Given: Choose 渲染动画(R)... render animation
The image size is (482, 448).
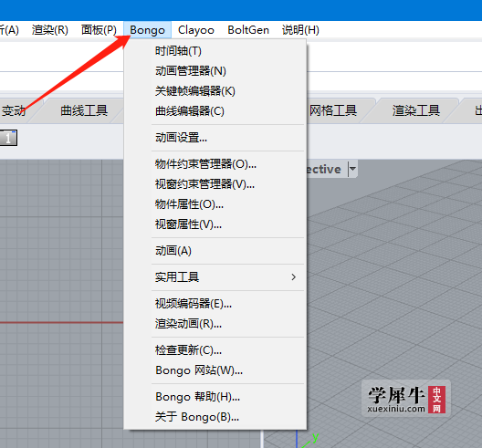Looking at the screenshot, I should (x=215, y=324).
